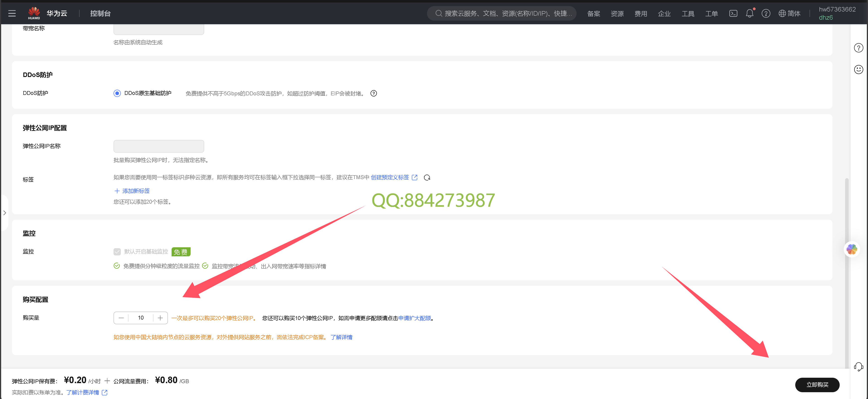Open the 费用 menu
This screenshot has width=868, height=399.
coord(640,13)
